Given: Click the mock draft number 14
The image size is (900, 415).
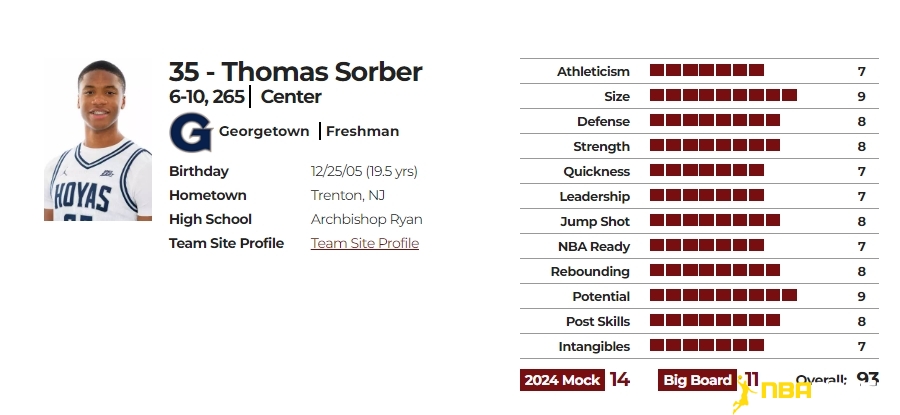Looking at the screenshot, I should pyautogui.click(x=619, y=380).
